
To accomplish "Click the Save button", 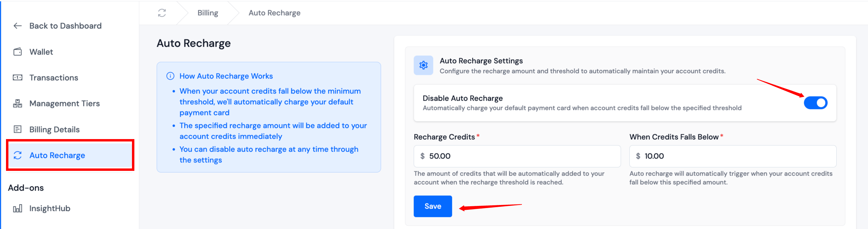I will pyautogui.click(x=433, y=206).
